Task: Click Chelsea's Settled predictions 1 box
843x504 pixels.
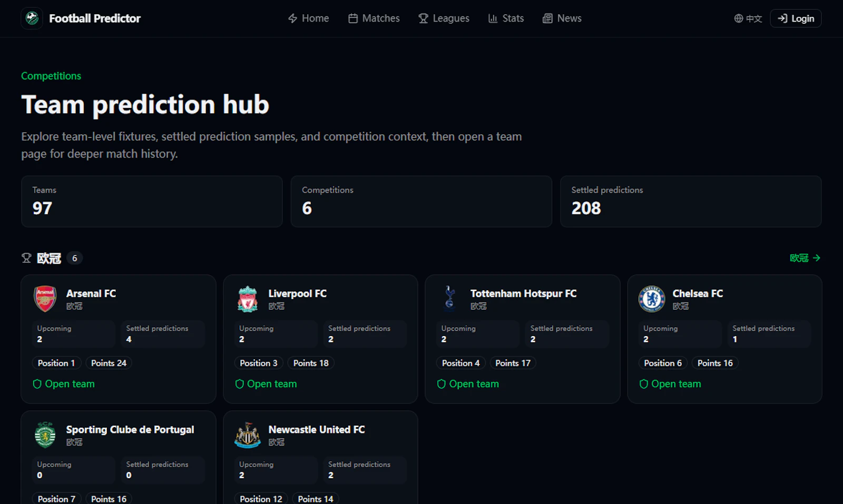Action: tap(769, 334)
